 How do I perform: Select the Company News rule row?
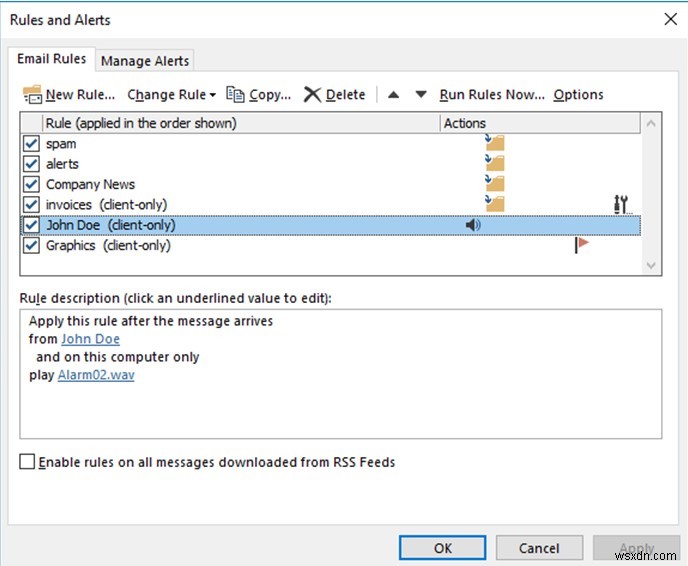[331, 184]
